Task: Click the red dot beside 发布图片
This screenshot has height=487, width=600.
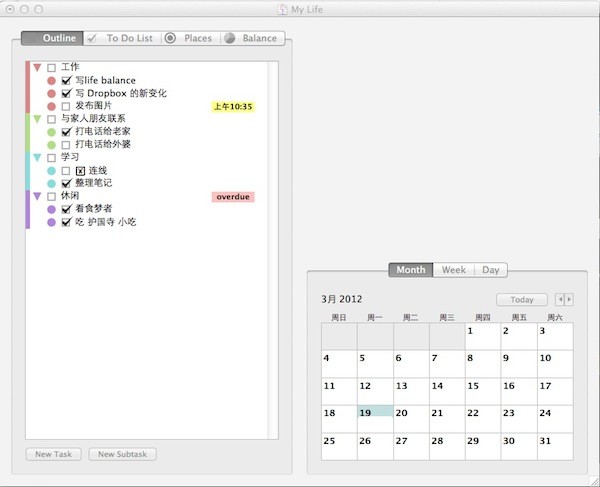Action: pos(51,106)
